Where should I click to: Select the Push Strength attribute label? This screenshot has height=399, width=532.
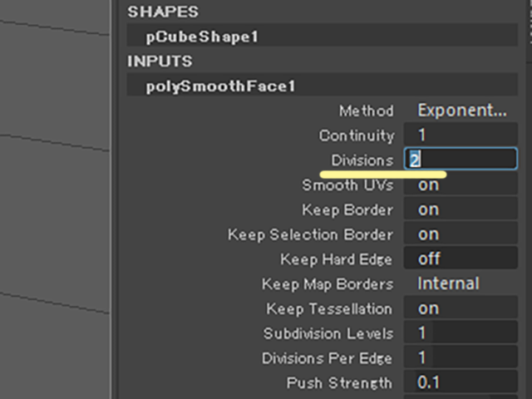click(x=339, y=383)
